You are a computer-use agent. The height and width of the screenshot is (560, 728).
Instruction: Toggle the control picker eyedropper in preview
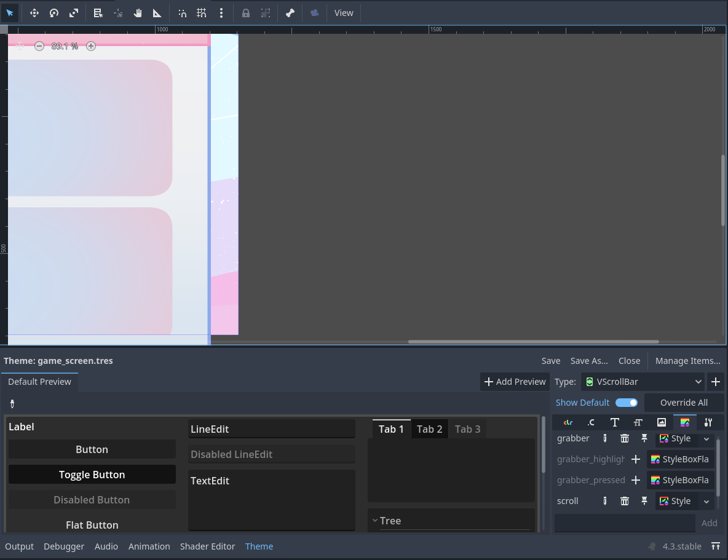12,403
